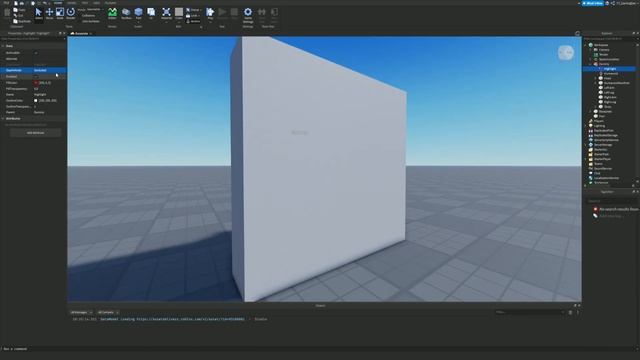This screenshot has width=640, height=360.
Task: Select the Dummy model in Explorer
Action: (604, 64)
